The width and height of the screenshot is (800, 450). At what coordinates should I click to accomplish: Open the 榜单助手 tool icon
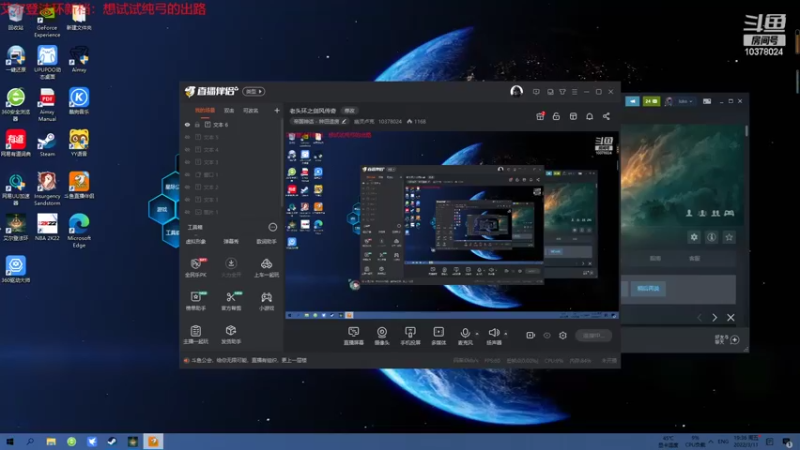point(196,297)
